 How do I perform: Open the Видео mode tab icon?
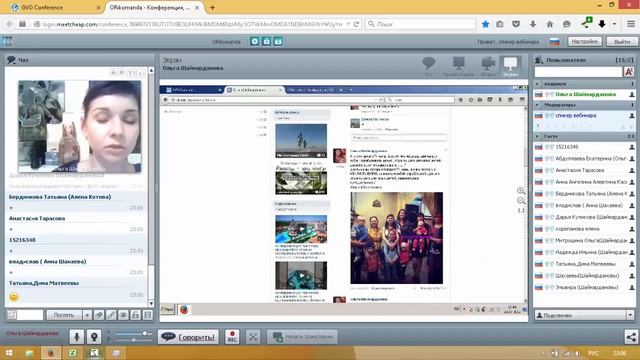click(488, 66)
